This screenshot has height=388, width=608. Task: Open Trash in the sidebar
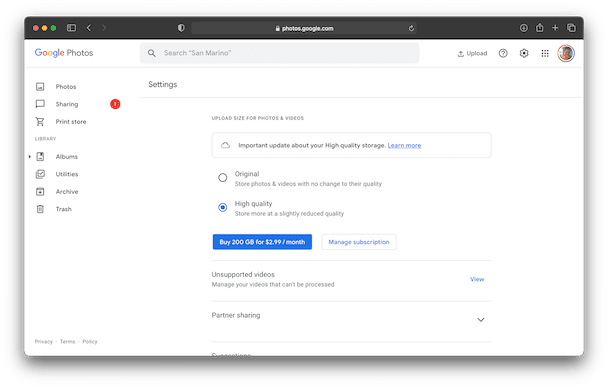tap(64, 209)
